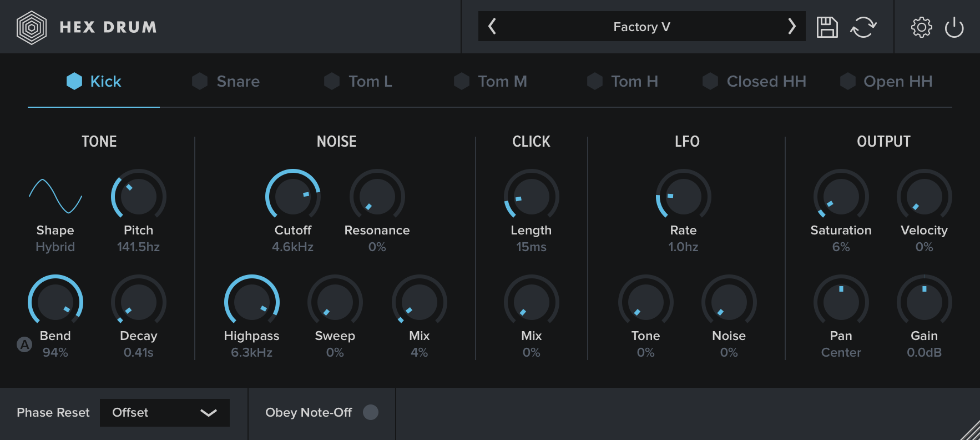Enable the Snare hexagon toggle

pyautogui.click(x=200, y=81)
